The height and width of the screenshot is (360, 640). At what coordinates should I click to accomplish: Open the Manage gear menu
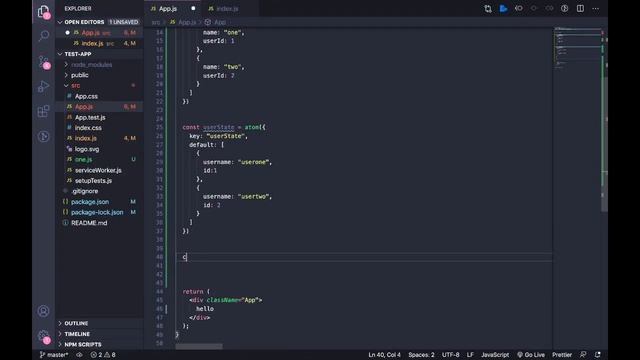(43, 336)
